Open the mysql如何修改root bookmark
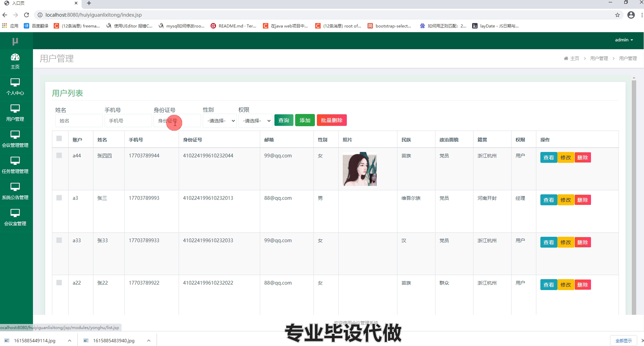The image size is (644, 346). [182, 26]
